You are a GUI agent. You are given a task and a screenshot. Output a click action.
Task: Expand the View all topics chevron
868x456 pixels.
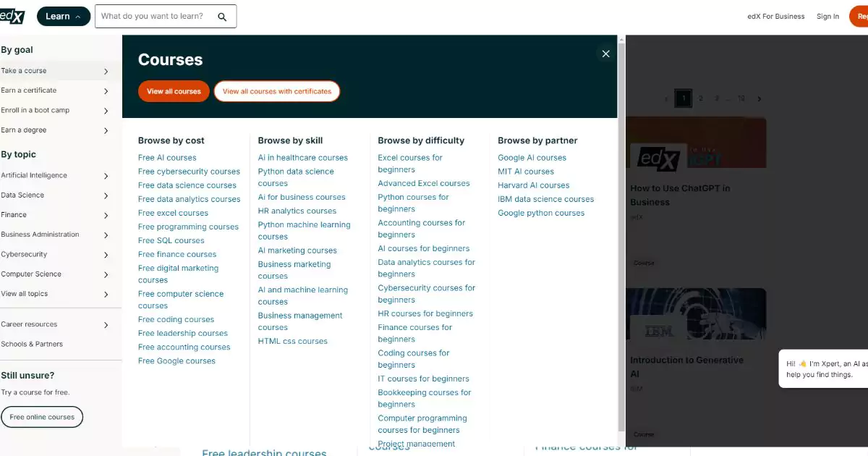106,294
